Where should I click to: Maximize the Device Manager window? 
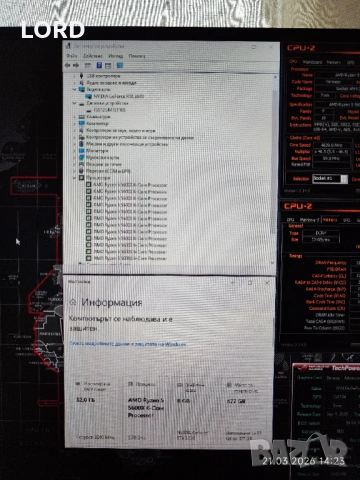coord(254,47)
